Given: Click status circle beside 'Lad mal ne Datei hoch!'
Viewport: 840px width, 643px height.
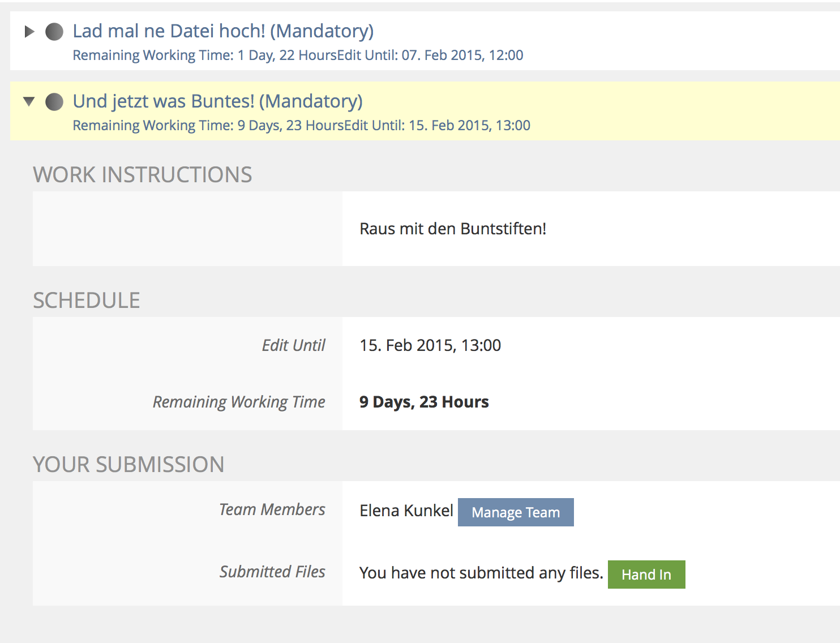Looking at the screenshot, I should [54, 32].
